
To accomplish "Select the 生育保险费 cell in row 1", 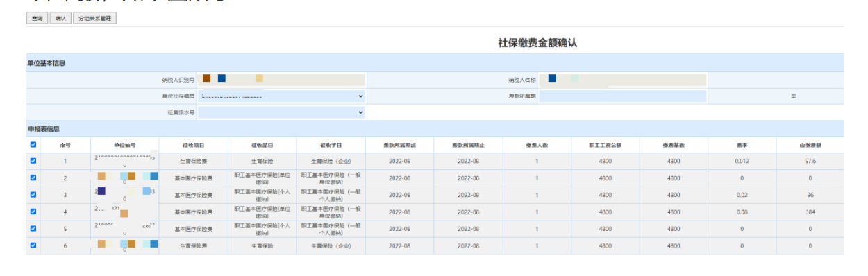I will click(194, 161).
